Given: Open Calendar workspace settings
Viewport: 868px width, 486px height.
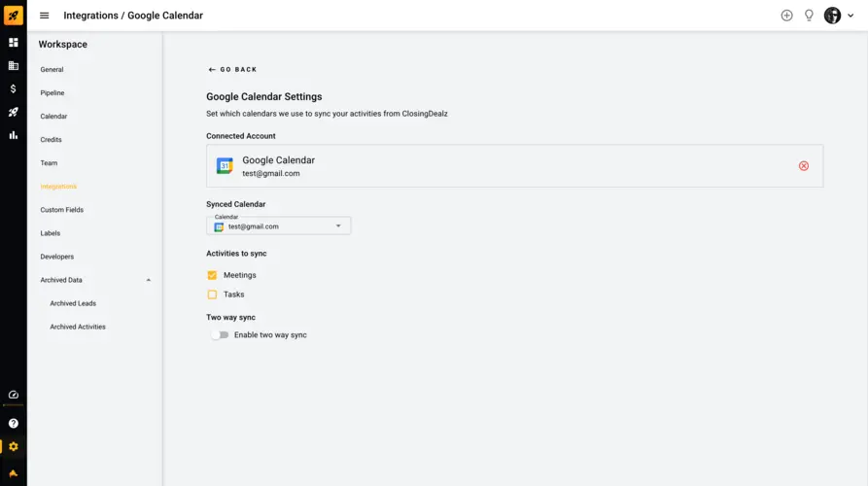Looking at the screenshot, I should 53,117.
